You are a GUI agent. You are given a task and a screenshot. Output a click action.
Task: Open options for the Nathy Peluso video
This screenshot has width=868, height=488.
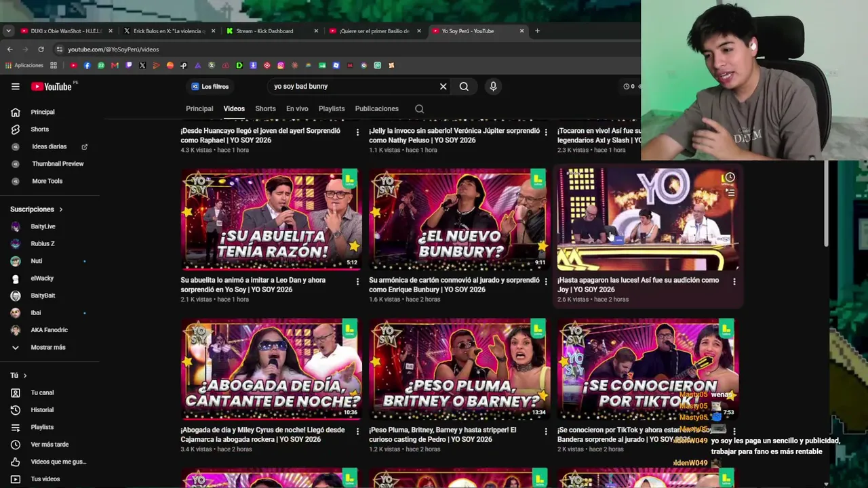[546, 132]
